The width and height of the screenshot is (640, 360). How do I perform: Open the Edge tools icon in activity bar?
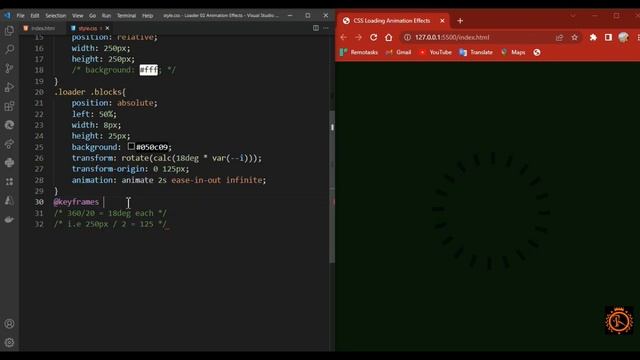pos(9,125)
